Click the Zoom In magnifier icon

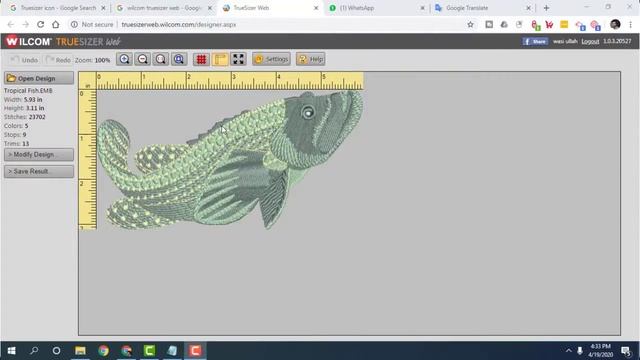(x=124, y=59)
